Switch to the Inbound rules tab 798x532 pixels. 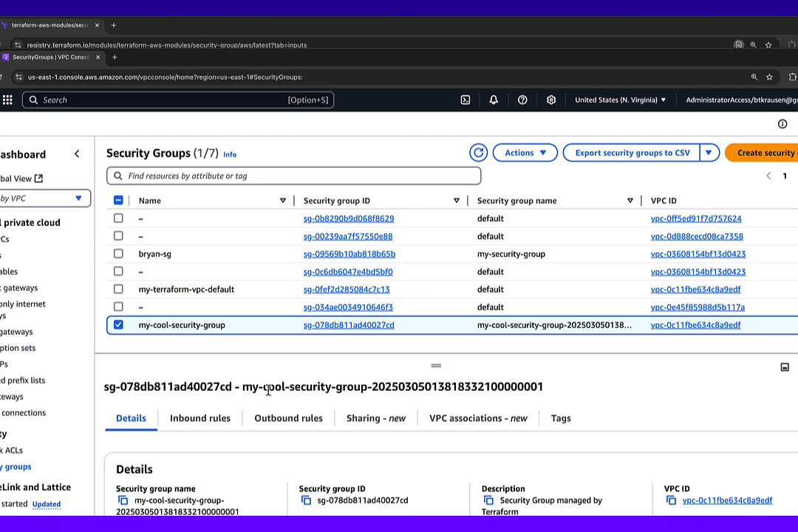[x=200, y=418]
